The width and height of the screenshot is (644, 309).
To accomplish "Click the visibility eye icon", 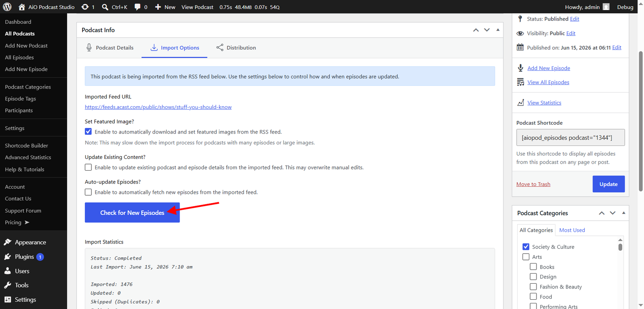I will [x=520, y=33].
